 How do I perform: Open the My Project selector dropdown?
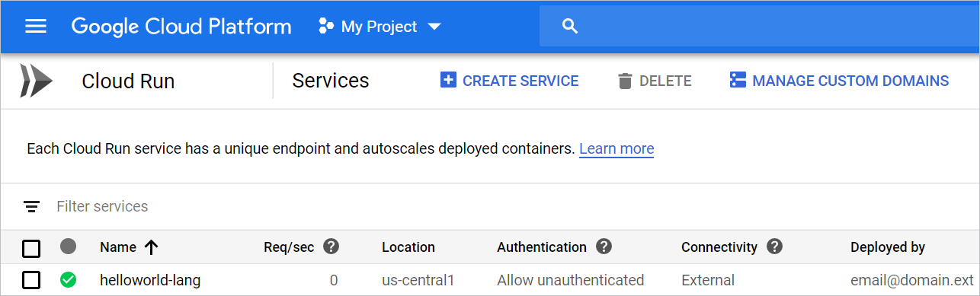(x=380, y=27)
